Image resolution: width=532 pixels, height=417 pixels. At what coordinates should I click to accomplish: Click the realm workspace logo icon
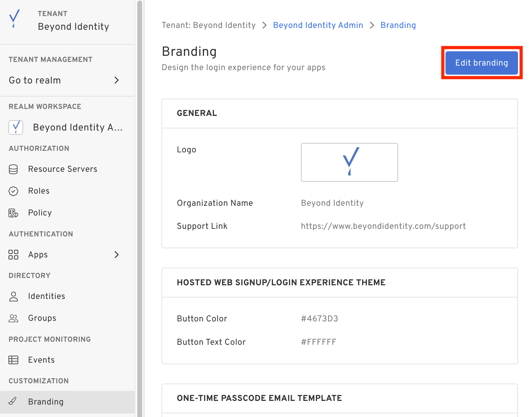tap(16, 127)
